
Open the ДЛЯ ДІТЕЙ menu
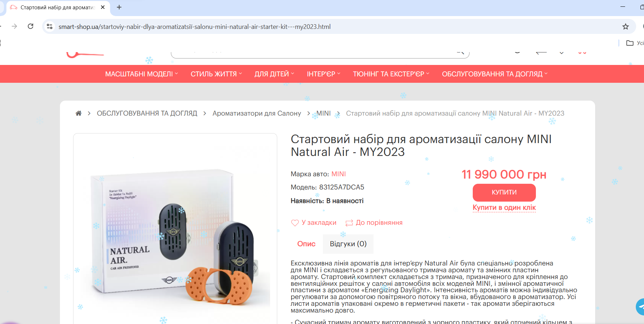(274, 74)
